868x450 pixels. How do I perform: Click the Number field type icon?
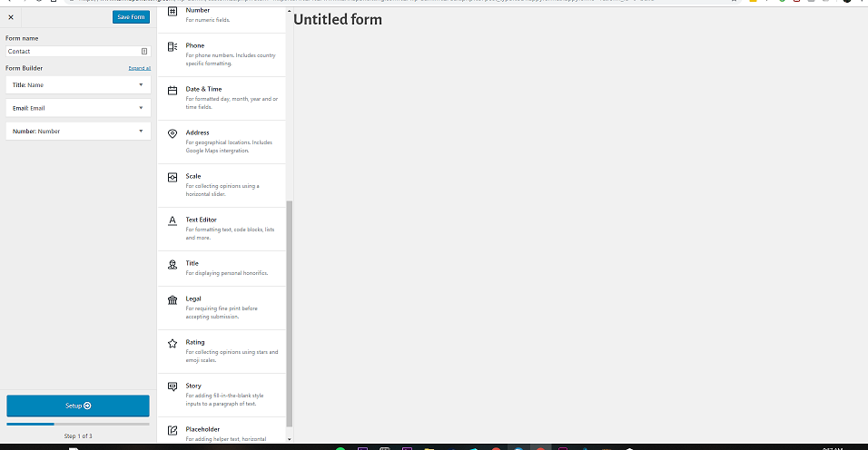173,11
